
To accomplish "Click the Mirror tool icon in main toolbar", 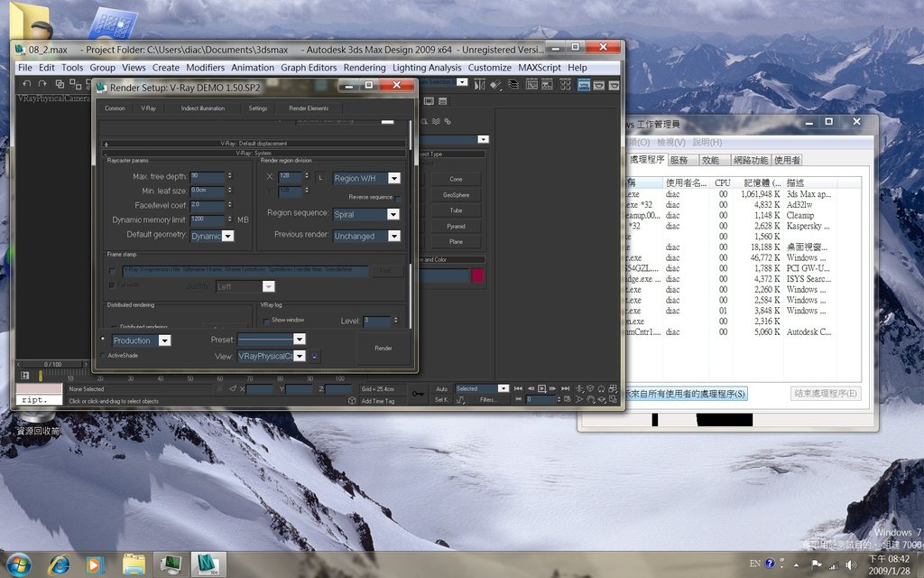I will click(x=480, y=85).
